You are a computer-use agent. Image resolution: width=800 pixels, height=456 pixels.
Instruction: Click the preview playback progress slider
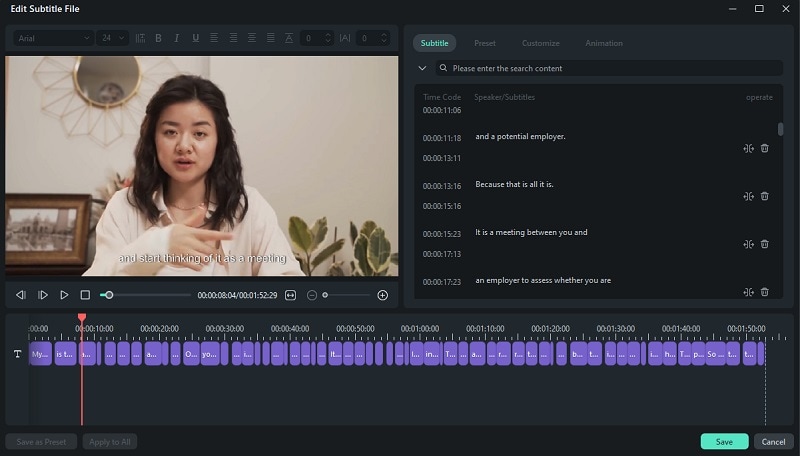tap(145, 295)
